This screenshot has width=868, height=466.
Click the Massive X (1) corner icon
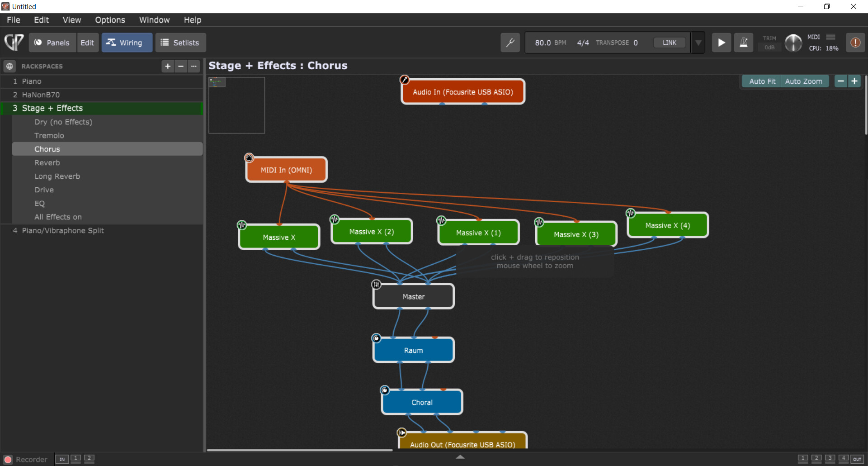pos(441,220)
